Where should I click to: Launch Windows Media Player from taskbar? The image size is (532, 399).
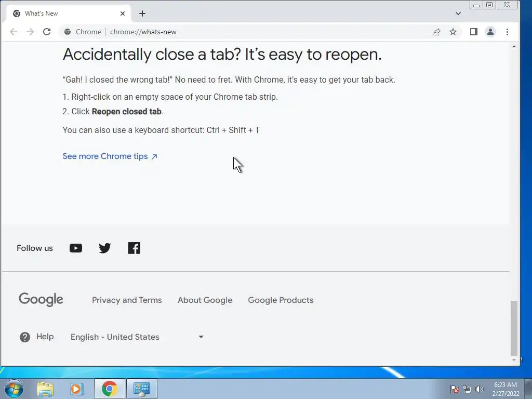click(x=77, y=389)
